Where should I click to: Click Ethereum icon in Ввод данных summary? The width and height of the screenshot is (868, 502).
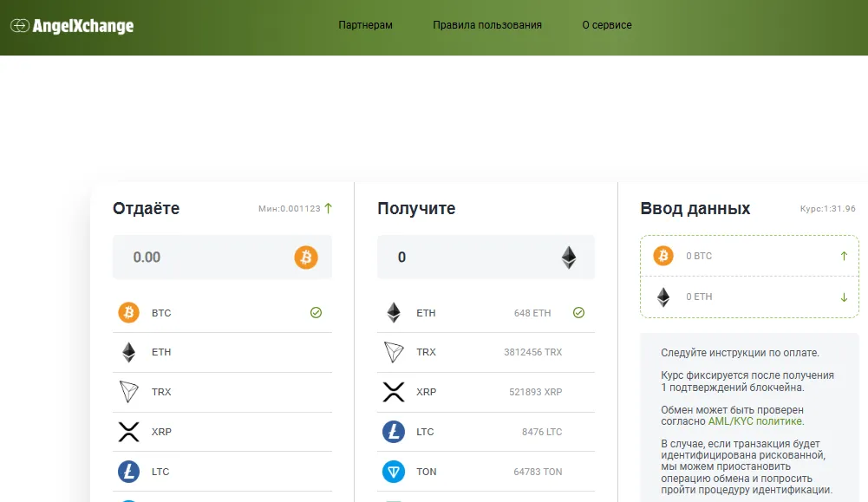[x=663, y=297]
